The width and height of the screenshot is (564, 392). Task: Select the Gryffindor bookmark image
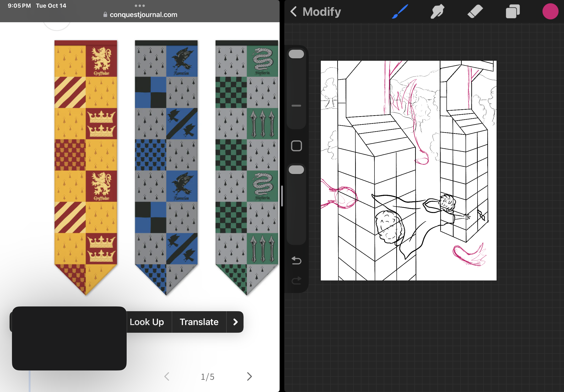point(86,168)
